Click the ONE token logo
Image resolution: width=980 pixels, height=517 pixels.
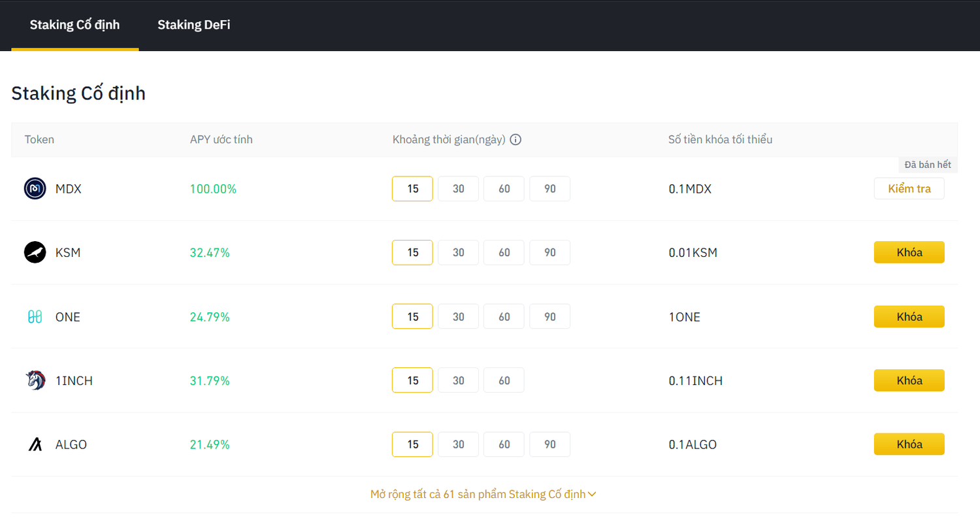coord(35,316)
